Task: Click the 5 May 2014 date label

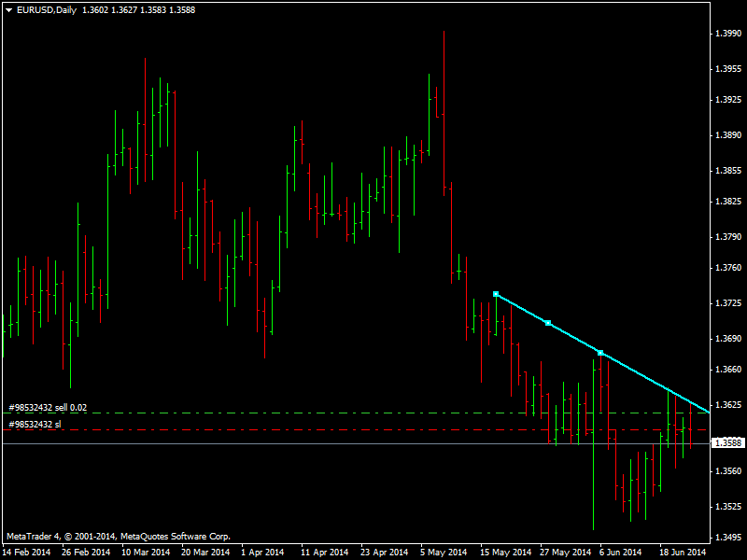Action: (x=444, y=553)
